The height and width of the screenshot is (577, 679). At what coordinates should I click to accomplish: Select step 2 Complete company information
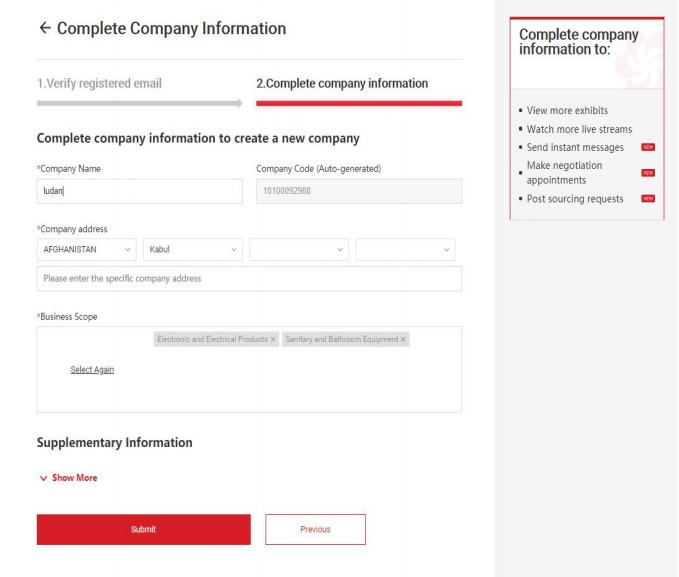pos(342,83)
